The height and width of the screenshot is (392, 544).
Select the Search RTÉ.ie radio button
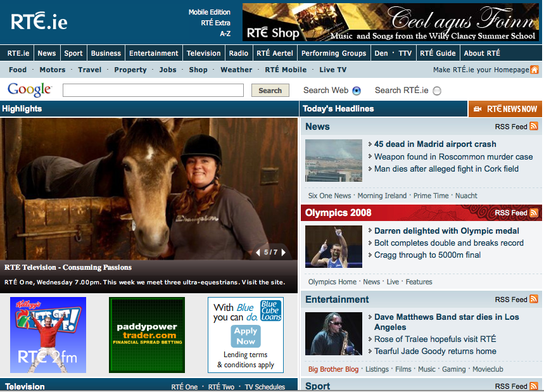437,91
